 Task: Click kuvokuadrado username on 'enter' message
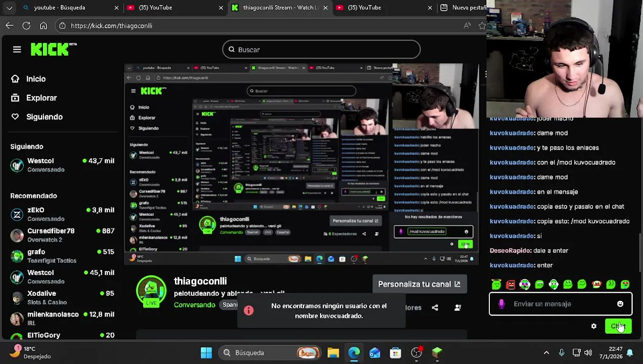[x=512, y=265]
